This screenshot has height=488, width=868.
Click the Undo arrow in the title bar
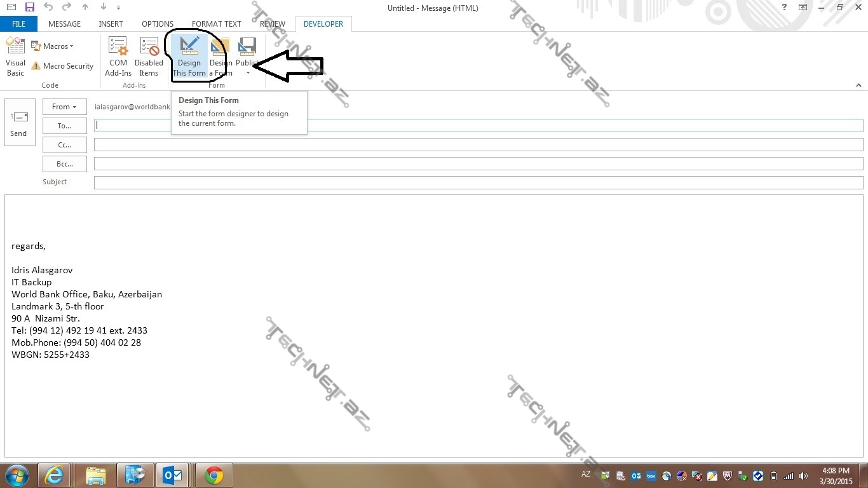coord(48,8)
